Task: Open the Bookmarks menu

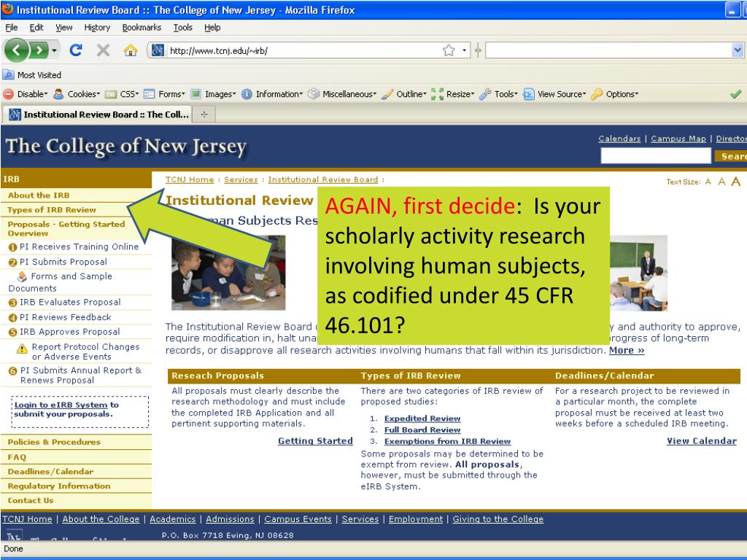Action: [142, 27]
